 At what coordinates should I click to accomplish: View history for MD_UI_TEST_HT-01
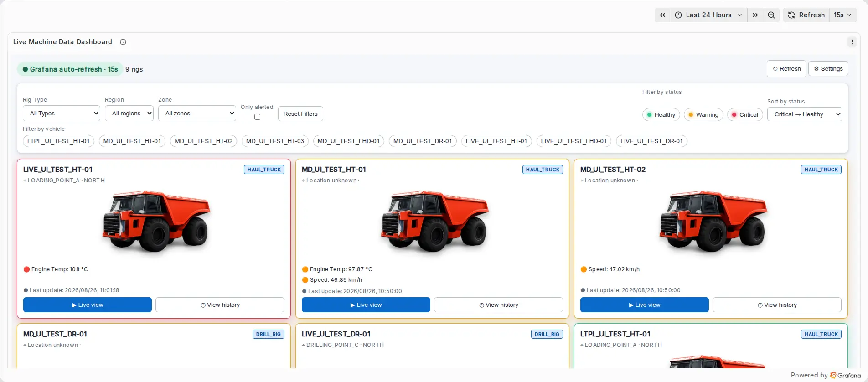(x=498, y=305)
